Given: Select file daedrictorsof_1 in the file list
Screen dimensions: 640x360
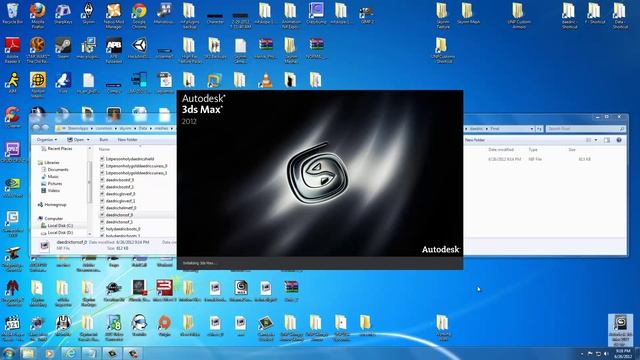Looking at the screenshot, I should coord(116,222).
